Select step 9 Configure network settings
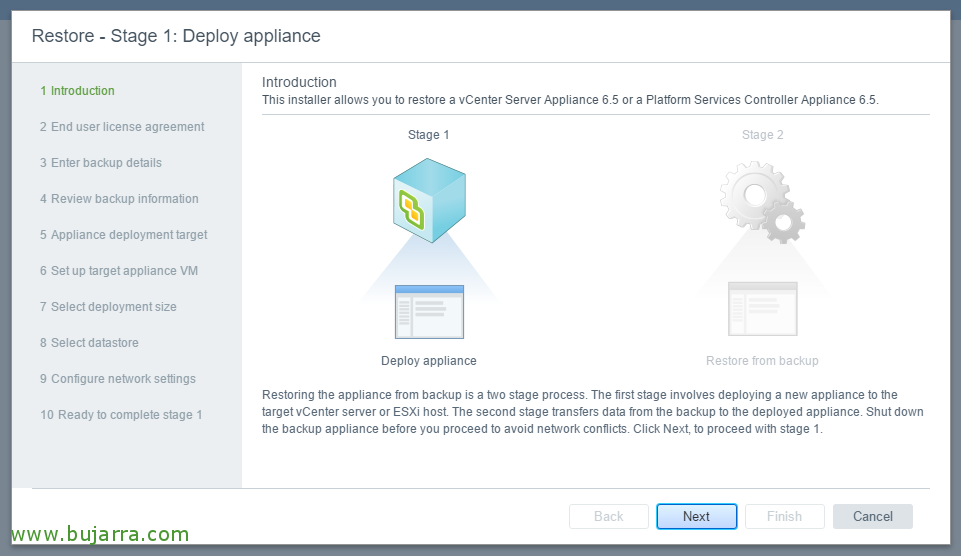Screen dimensions: 961x556 (x=118, y=379)
